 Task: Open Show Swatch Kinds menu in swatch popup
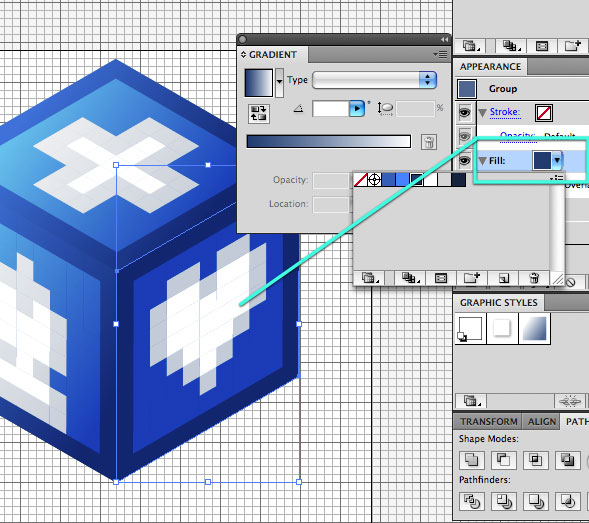click(410, 278)
